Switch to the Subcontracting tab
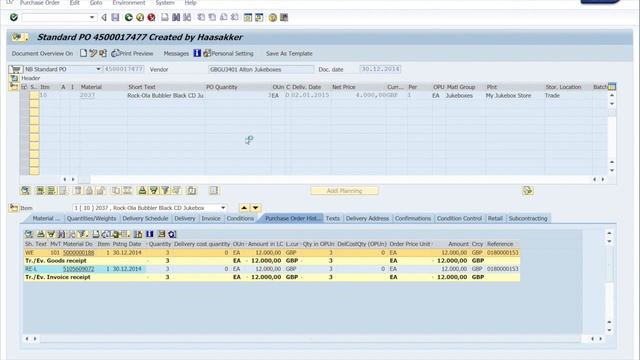Image resolution: width=640 pixels, height=360 pixels. coord(528,218)
